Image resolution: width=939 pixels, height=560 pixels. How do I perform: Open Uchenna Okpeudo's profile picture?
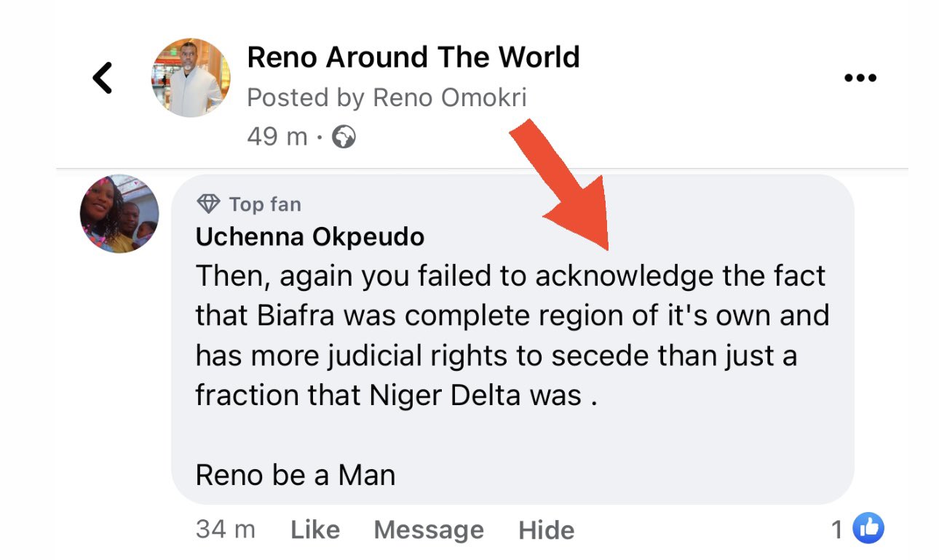pos(119,213)
